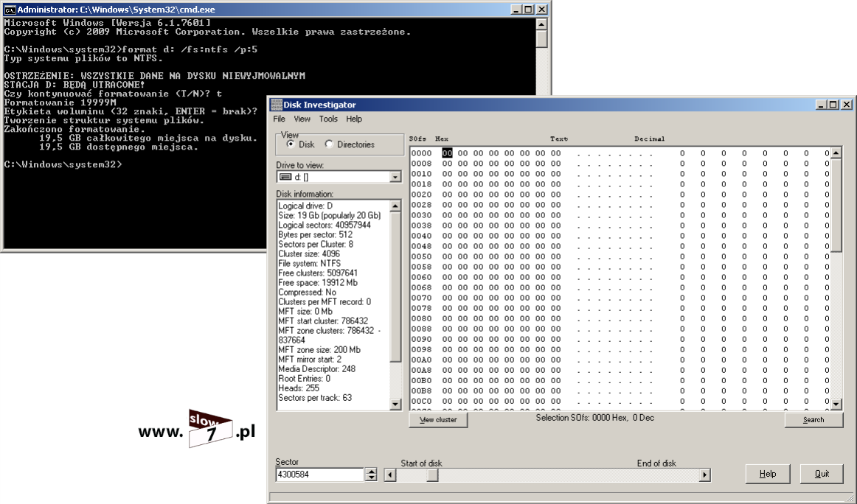Click right arrow of disk position scrollbar
The height and width of the screenshot is (504, 857).
coord(704,475)
